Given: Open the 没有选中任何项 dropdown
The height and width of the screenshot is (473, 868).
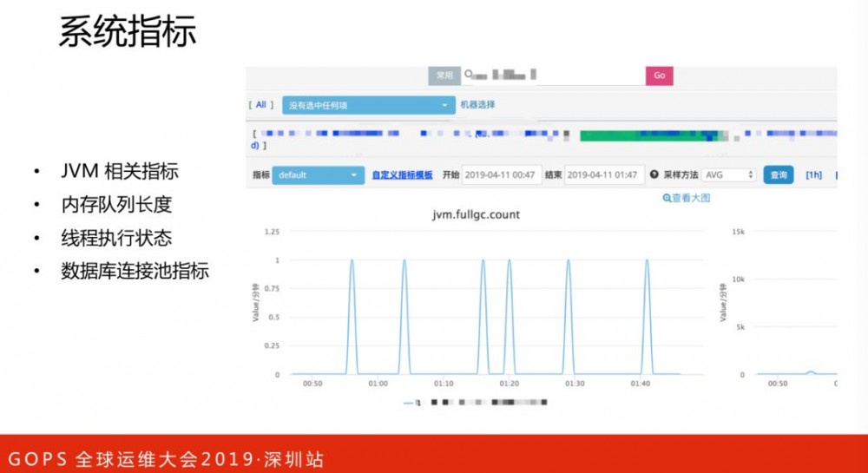Looking at the screenshot, I should coord(369,105).
